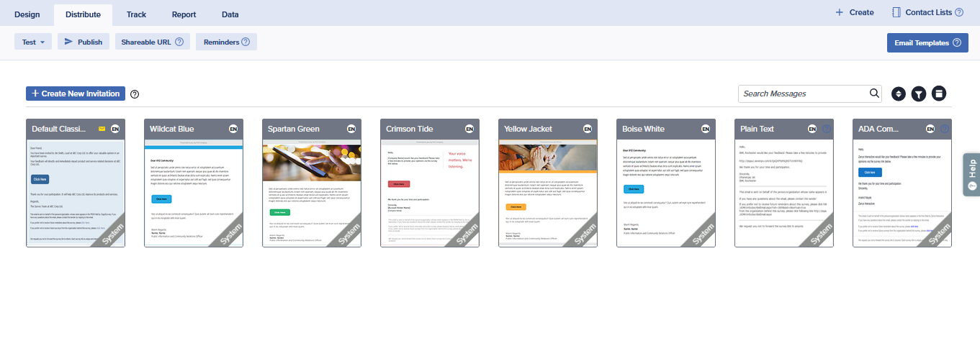This screenshot has width=980, height=351.
Task: Click the Shareable URL help icon
Action: point(179,42)
